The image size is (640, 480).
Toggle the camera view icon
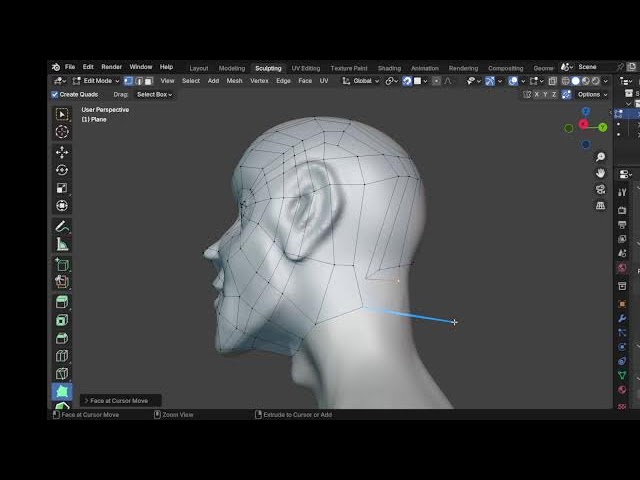600,189
